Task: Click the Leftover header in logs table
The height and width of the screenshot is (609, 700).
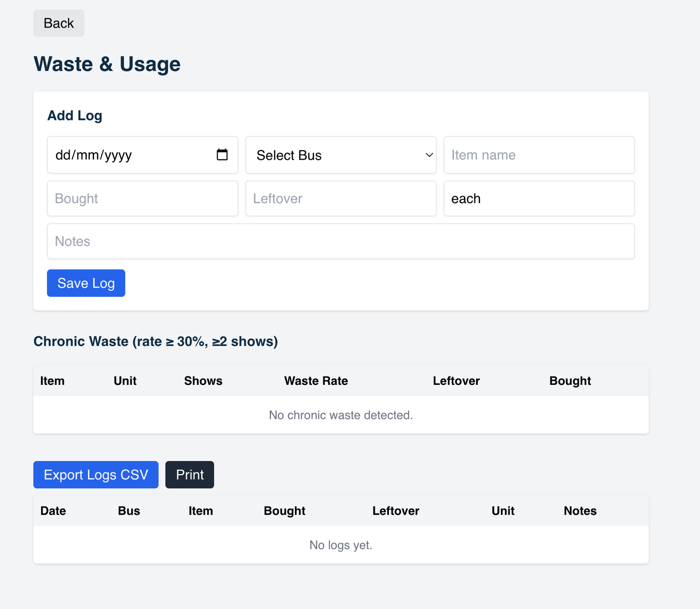Action: pyautogui.click(x=395, y=511)
